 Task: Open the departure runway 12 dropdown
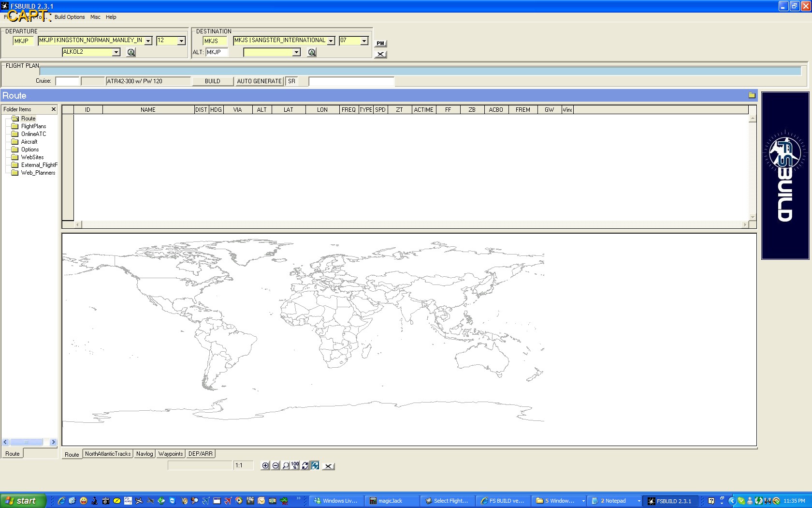(181, 41)
